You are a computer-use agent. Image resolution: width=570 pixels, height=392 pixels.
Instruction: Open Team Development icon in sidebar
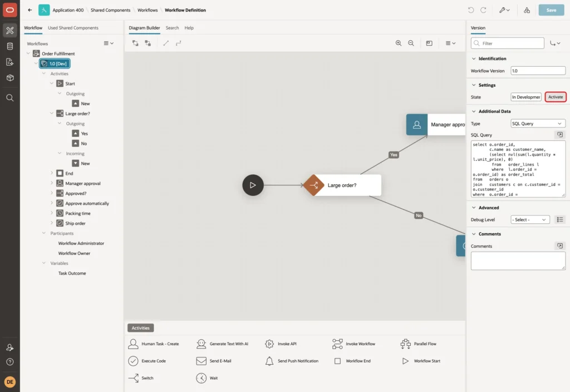point(10,62)
